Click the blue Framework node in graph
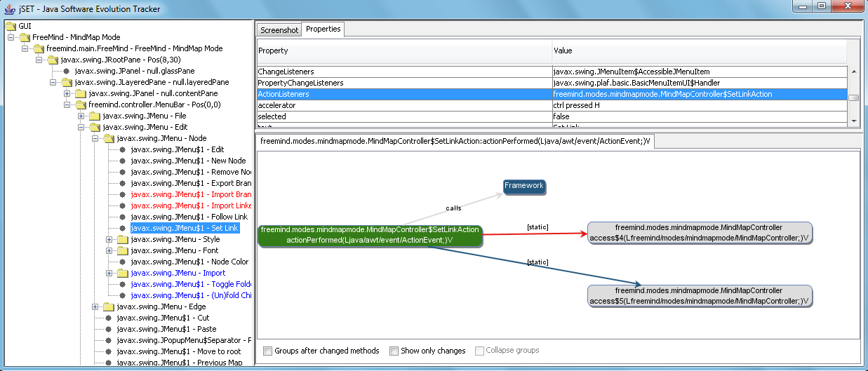The image size is (868, 371). click(x=523, y=186)
